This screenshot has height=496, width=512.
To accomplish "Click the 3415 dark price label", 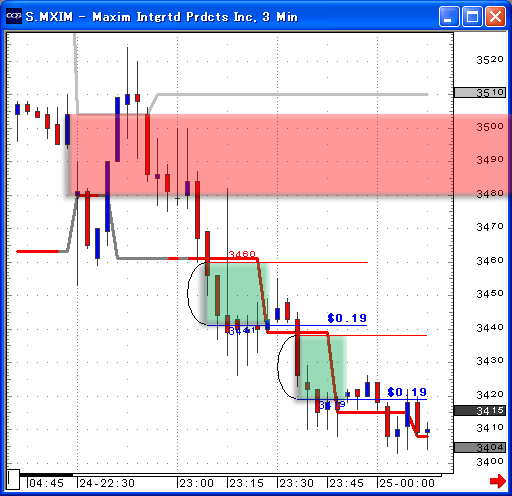I will point(480,410).
